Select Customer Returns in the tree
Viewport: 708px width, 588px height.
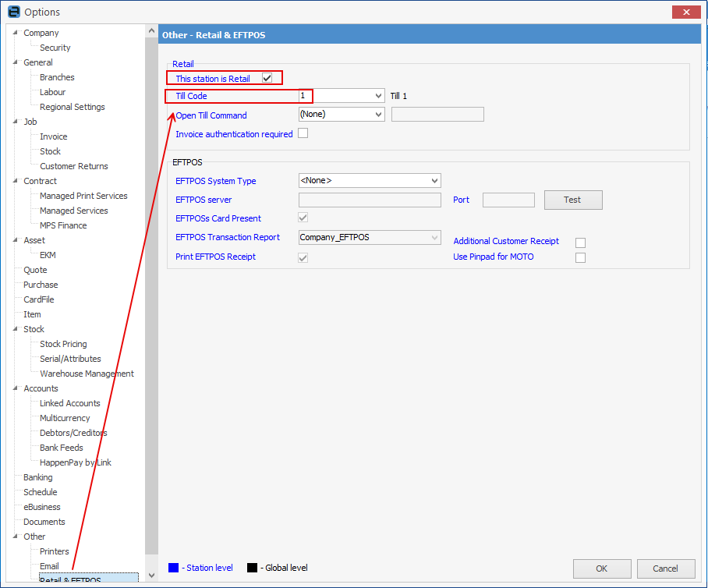tap(74, 166)
